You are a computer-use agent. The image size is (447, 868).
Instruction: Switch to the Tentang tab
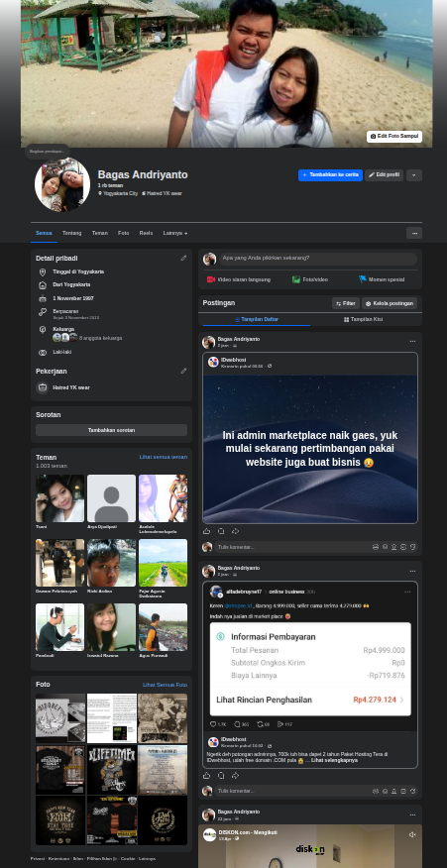(x=71, y=233)
